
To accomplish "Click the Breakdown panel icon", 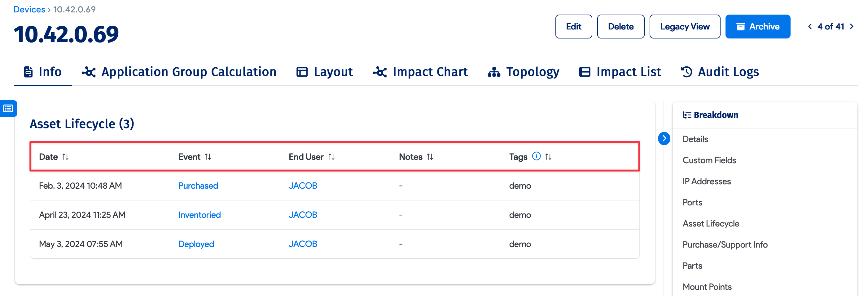I will [687, 115].
